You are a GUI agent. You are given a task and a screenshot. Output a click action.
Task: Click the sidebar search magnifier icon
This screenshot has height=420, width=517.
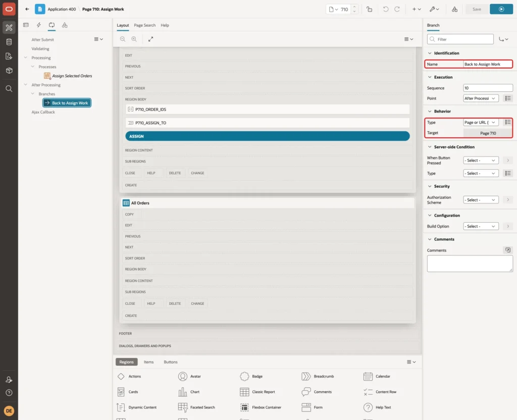pos(9,89)
